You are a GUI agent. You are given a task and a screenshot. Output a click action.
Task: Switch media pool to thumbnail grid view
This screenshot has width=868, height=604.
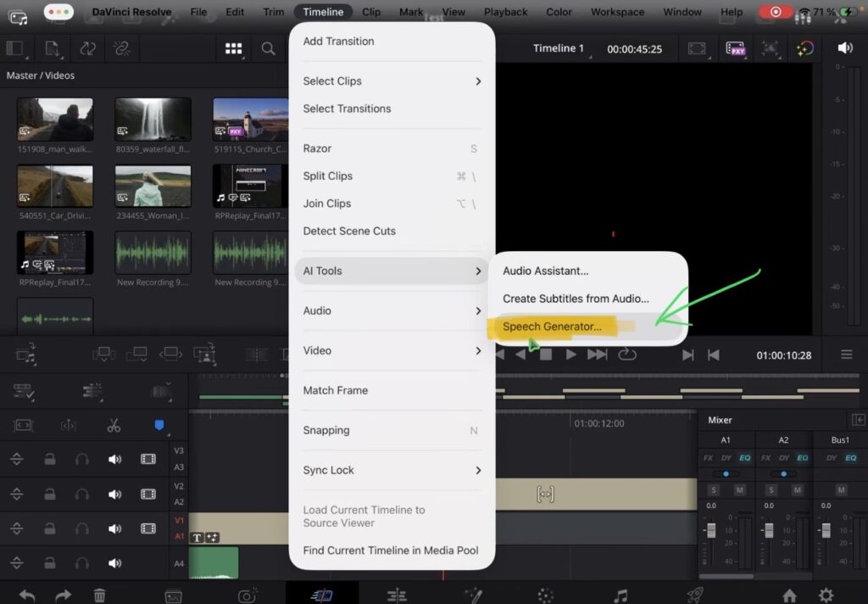click(x=233, y=48)
